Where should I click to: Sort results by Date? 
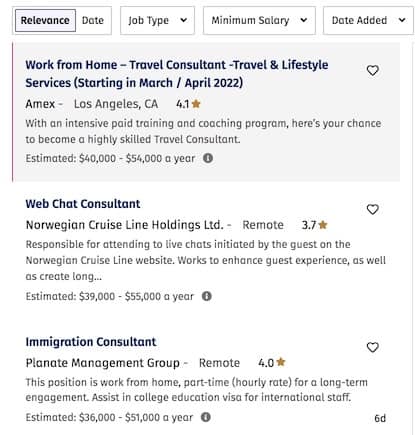coord(93,20)
